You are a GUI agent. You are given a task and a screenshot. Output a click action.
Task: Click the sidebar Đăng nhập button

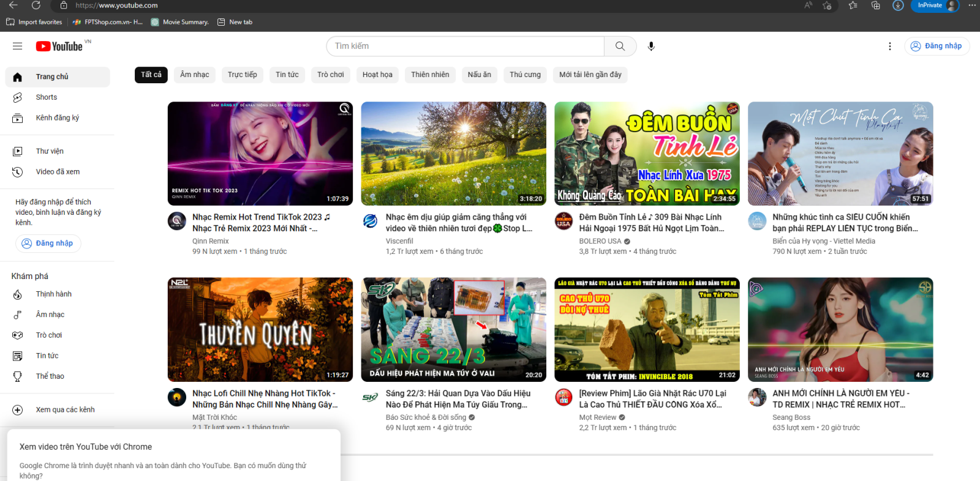click(x=48, y=243)
